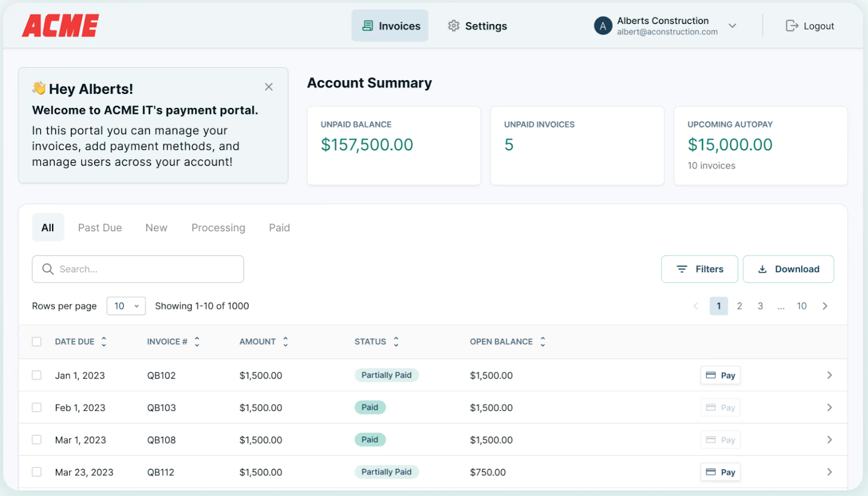The width and height of the screenshot is (868, 496).
Task: Select the All invoices tab
Action: [x=48, y=227]
